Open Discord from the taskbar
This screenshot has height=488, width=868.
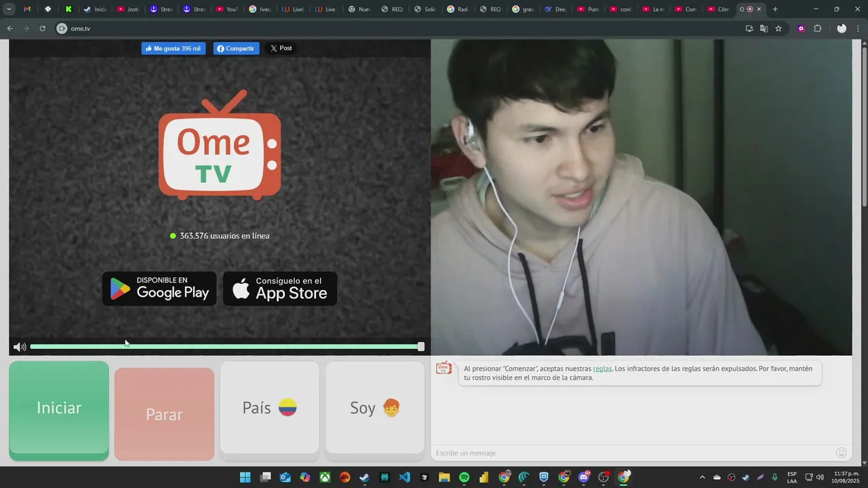[584, 477]
